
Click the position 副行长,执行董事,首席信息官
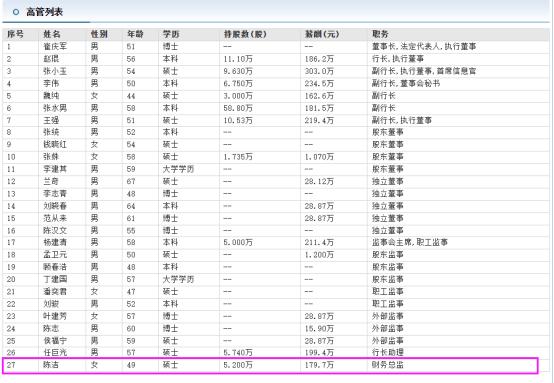pos(424,71)
